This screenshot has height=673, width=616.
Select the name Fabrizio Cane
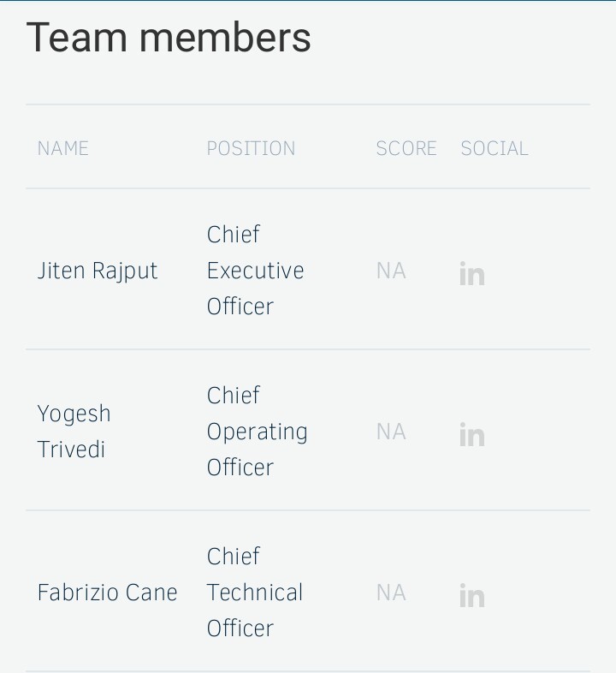(107, 593)
